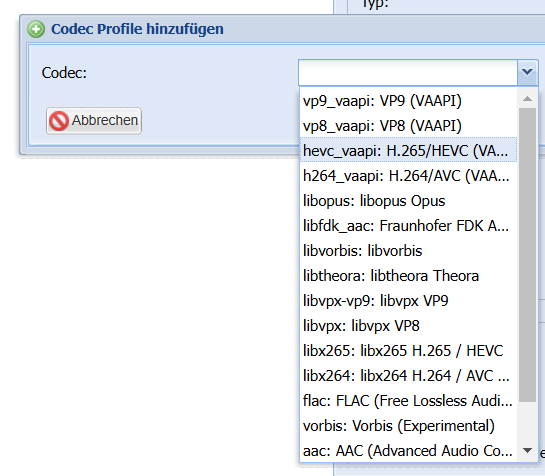Viewport: 545px width, 476px height.
Task: Click the codec list scroll down arrow
Action: click(x=527, y=451)
